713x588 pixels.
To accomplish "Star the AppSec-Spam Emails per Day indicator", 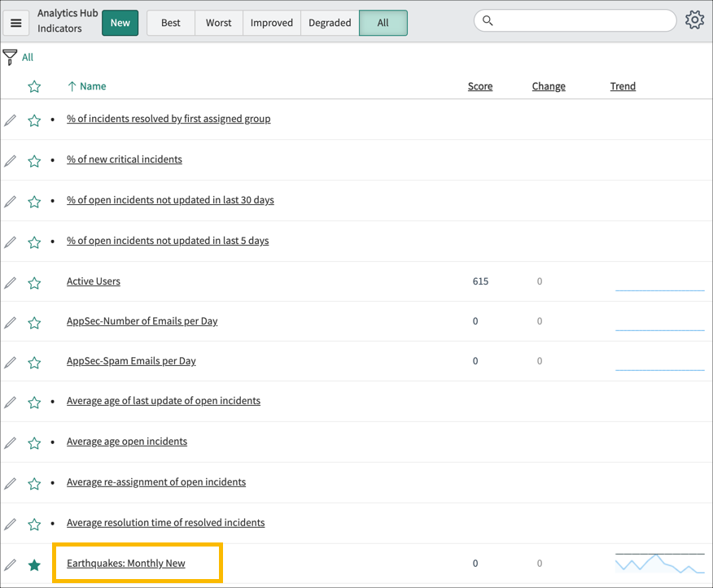I will [33, 361].
